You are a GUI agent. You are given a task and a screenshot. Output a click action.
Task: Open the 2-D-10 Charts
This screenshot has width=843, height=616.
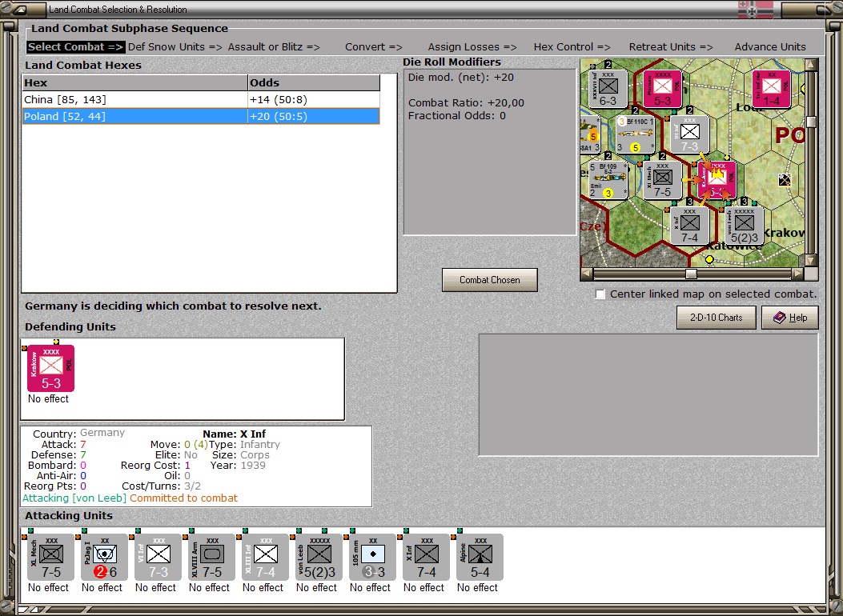tap(717, 318)
